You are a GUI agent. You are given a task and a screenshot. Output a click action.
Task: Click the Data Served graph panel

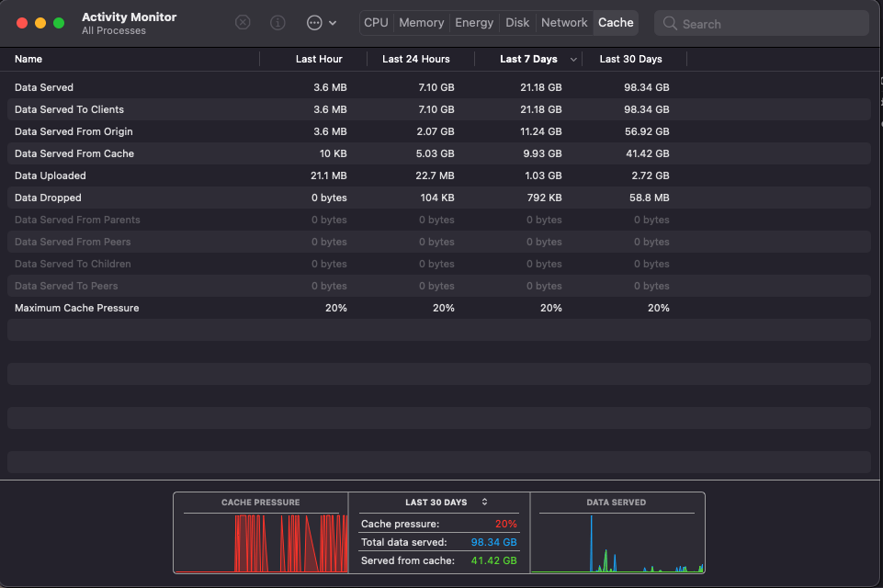[x=617, y=537]
